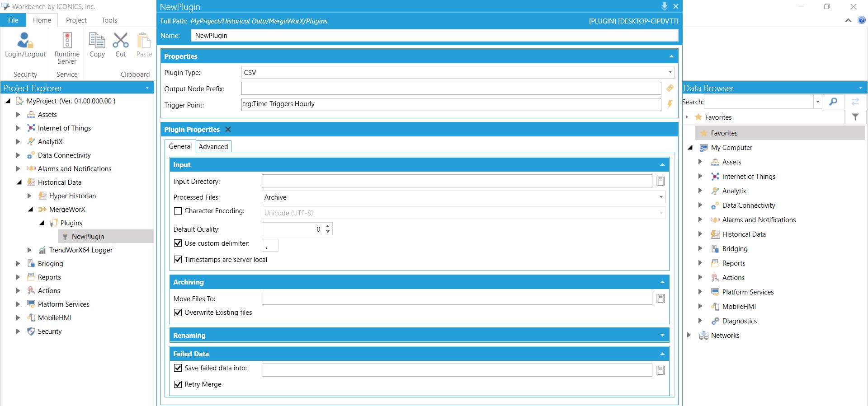Open the Project Explorer panel menu arrow
The image size is (868, 406).
[x=147, y=88]
